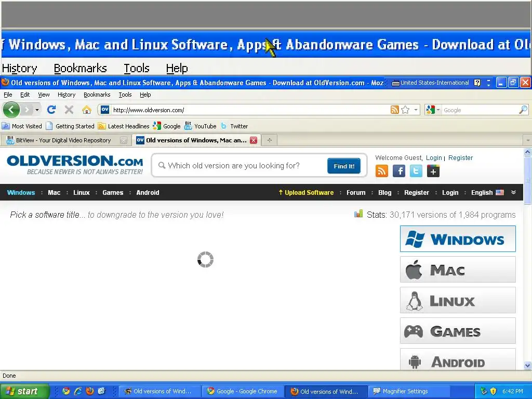
Task: Open the Most Visited bookmark folder
Action: click(x=22, y=126)
